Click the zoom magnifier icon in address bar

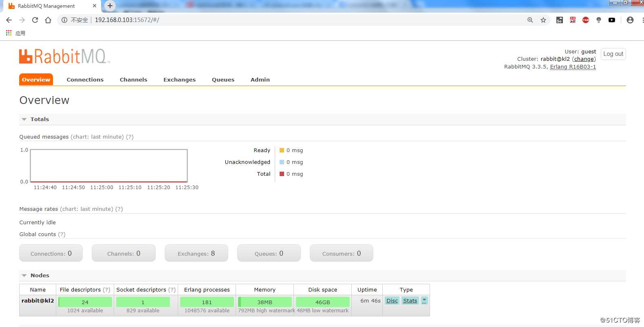[530, 20]
